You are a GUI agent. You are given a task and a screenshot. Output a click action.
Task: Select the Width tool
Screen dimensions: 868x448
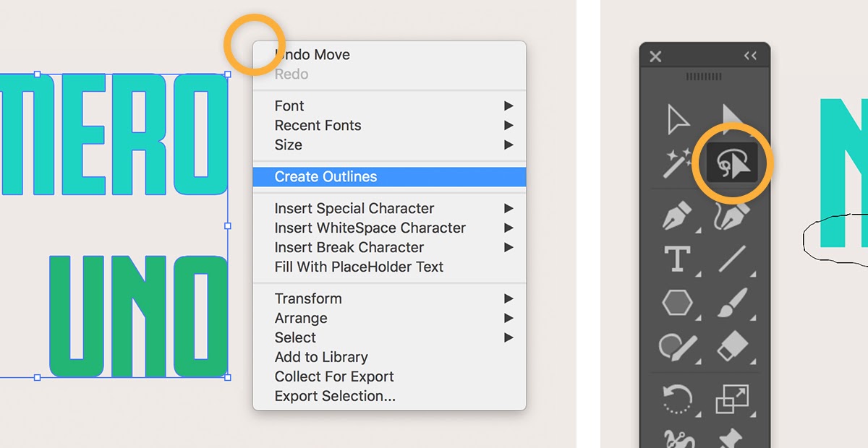(678, 439)
